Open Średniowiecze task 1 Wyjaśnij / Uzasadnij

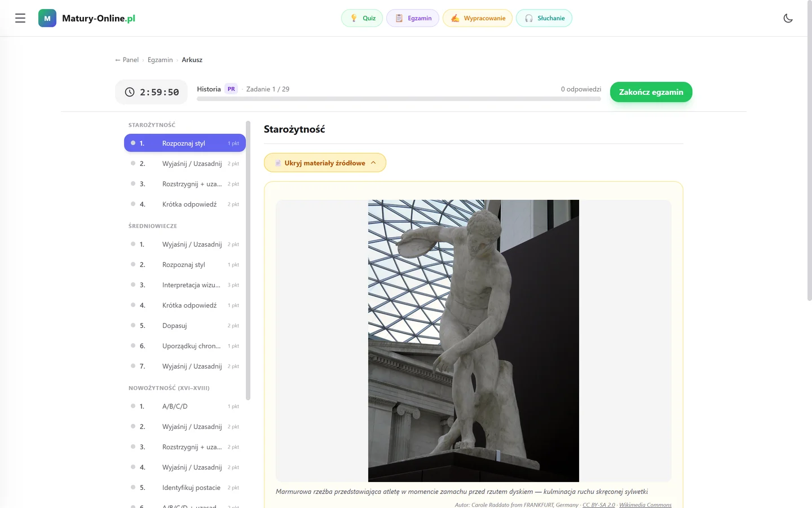(185, 244)
